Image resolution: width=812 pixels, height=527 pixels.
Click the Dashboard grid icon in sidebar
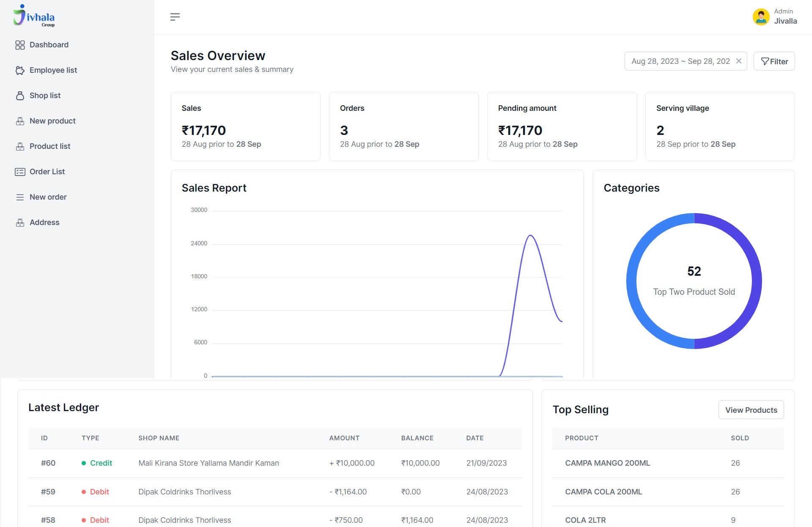20,45
